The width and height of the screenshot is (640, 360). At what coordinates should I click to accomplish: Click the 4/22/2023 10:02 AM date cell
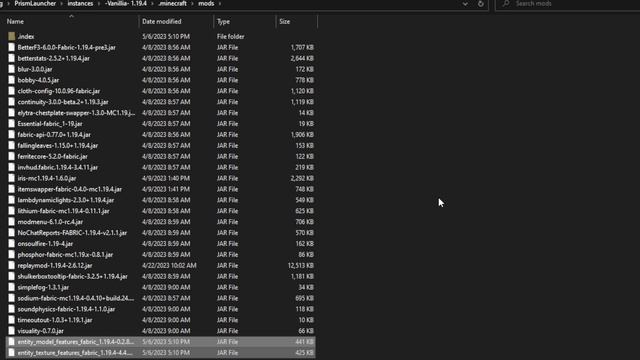point(169,265)
